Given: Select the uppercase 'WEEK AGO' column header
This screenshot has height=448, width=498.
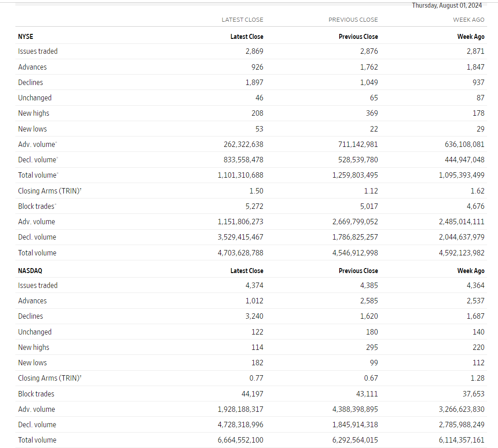Looking at the screenshot, I should 469,20.
